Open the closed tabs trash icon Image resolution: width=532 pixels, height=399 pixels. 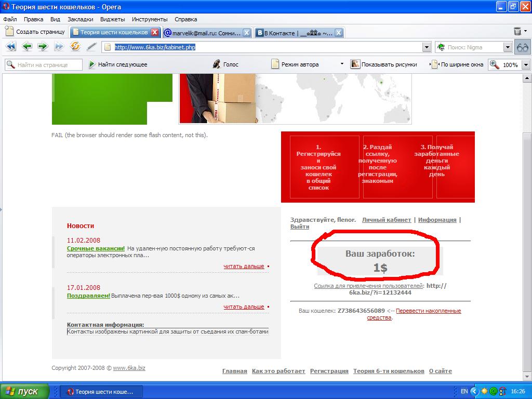517,32
